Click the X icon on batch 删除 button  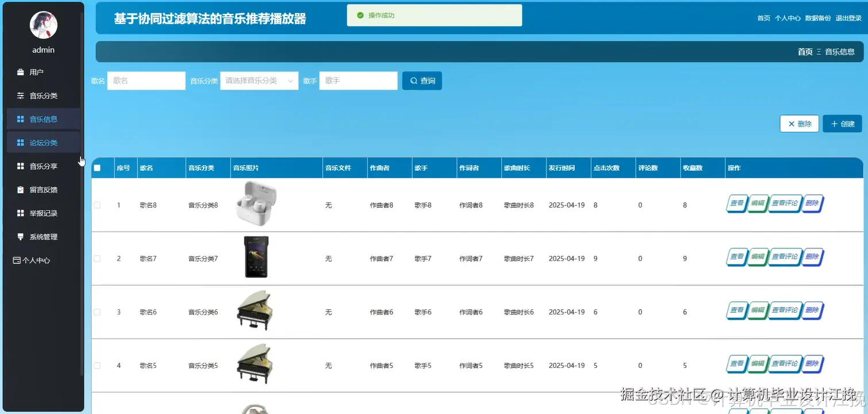click(x=790, y=123)
